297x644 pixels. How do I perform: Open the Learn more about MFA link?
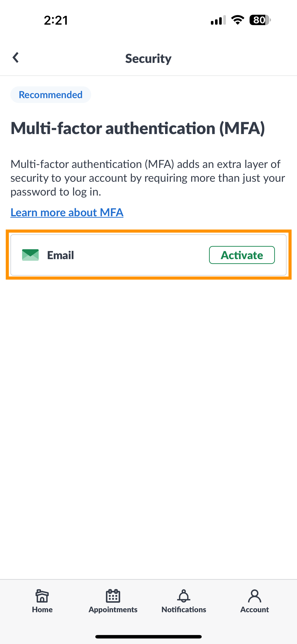coord(67,213)
